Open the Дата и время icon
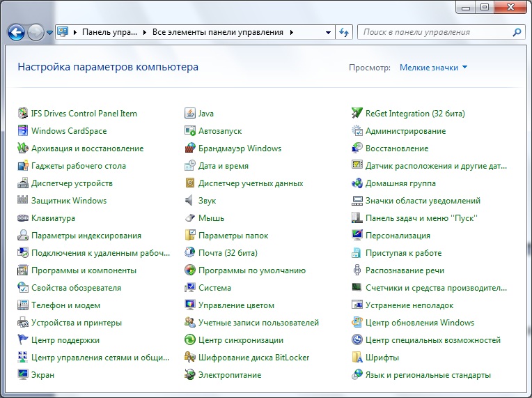 pyautogui.click(x=190, y=166)
